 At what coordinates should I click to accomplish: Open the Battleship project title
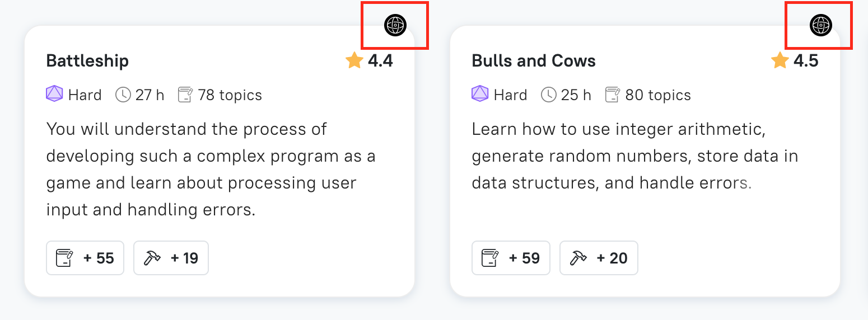coord(87,60)
